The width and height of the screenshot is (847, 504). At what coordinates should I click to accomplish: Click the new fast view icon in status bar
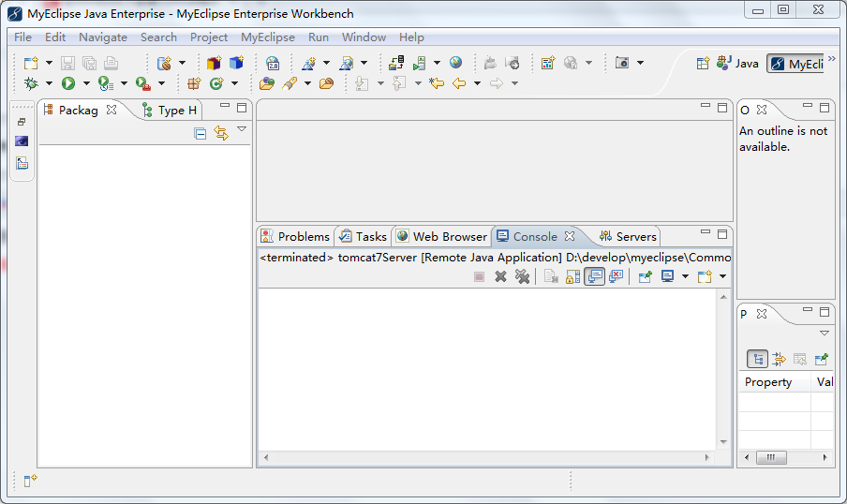point(30,481)
